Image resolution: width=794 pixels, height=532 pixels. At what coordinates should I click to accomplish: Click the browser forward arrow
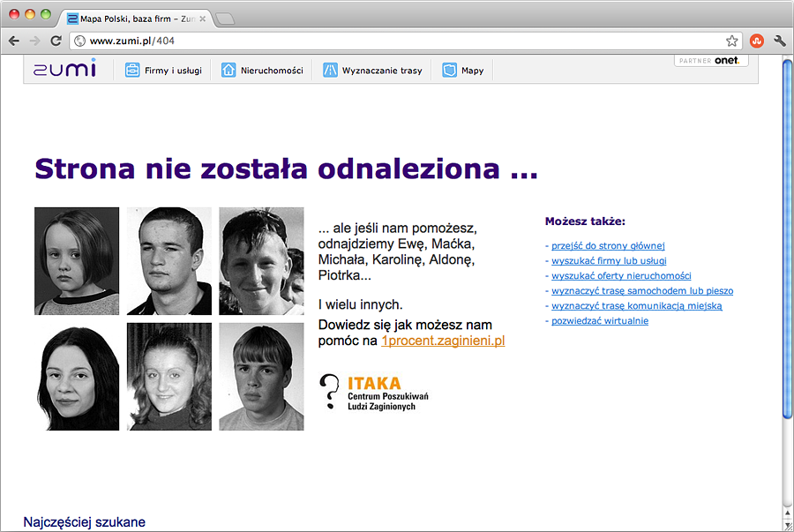[x=34, y=41]
